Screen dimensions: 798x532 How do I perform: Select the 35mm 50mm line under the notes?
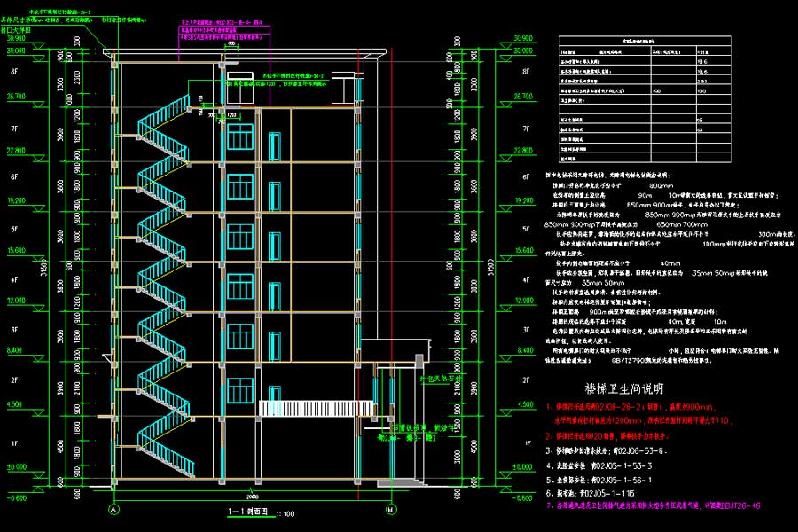[603, 283]
